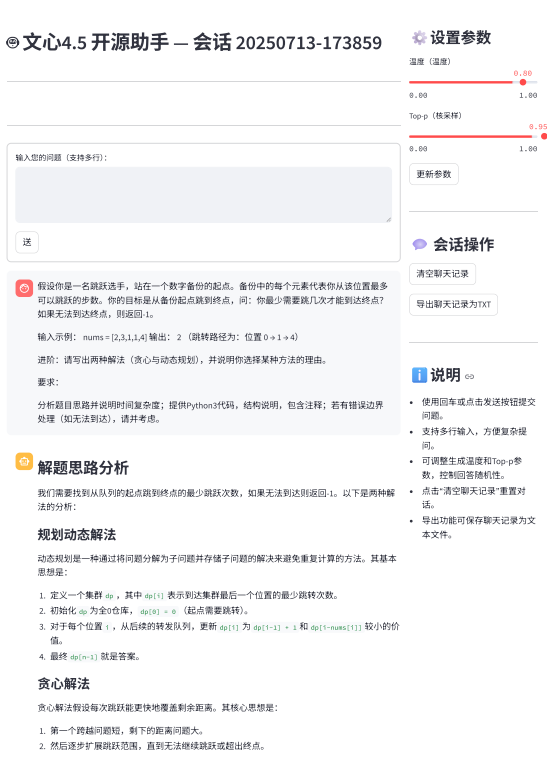556x765 pixels.
Task: Click the Top-p slider handle
Action: 544,136
